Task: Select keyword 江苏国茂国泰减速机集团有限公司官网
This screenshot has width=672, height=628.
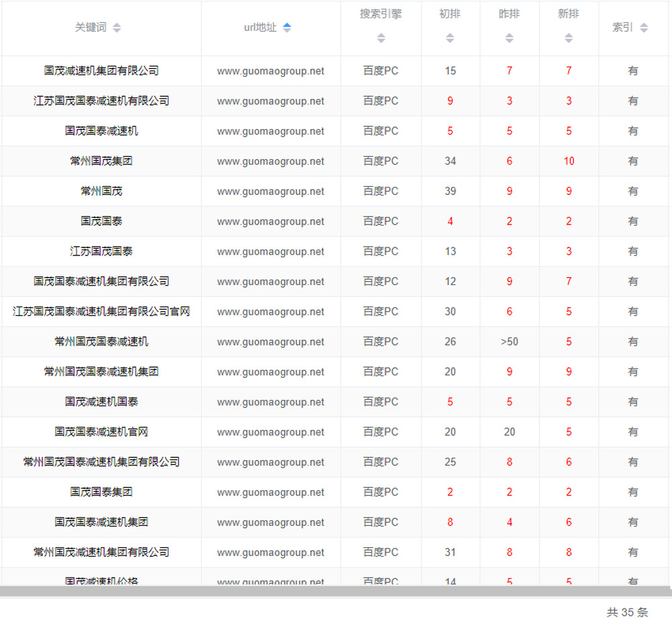Action: pos(101,311)
